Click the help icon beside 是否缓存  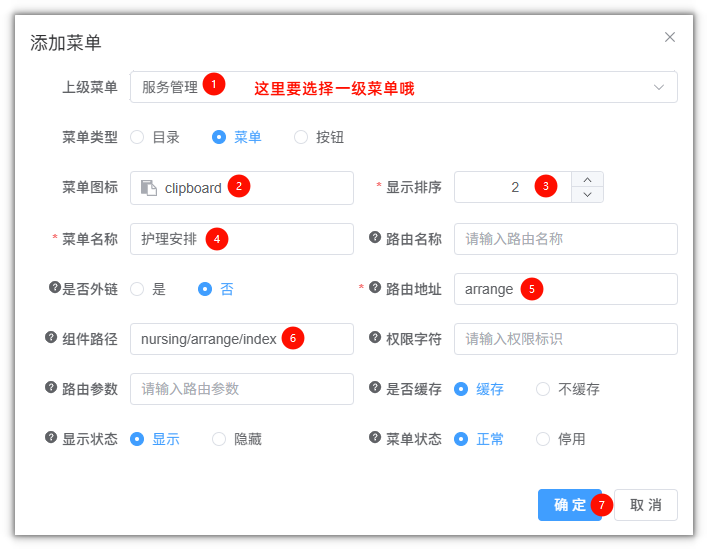click(x=375, y=387)
